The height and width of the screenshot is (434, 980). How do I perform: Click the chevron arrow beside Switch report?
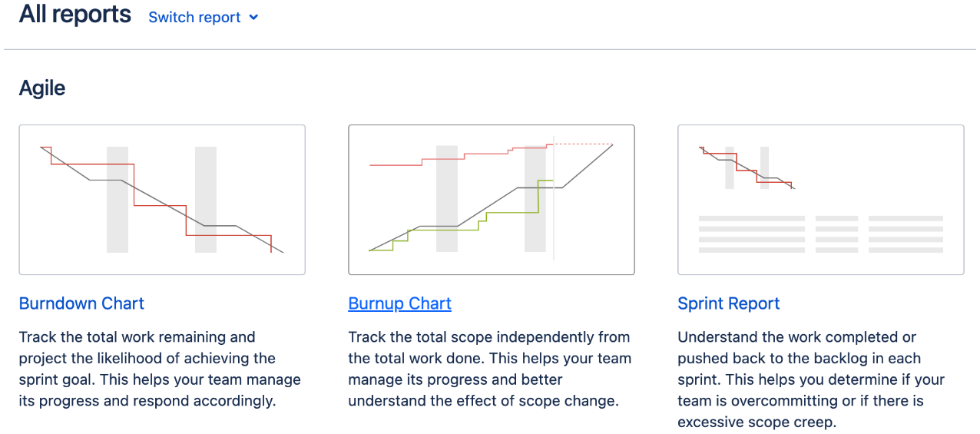point(254,18)
